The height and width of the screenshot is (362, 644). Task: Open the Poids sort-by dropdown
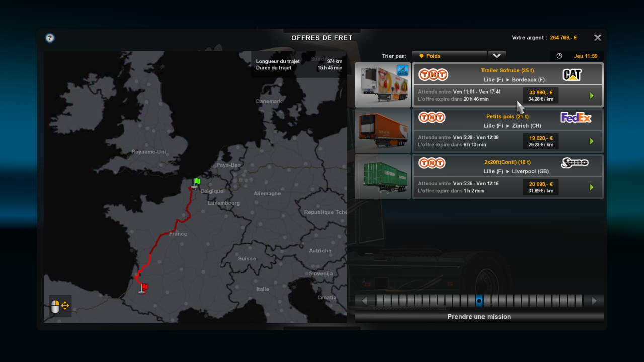[449, 56]
